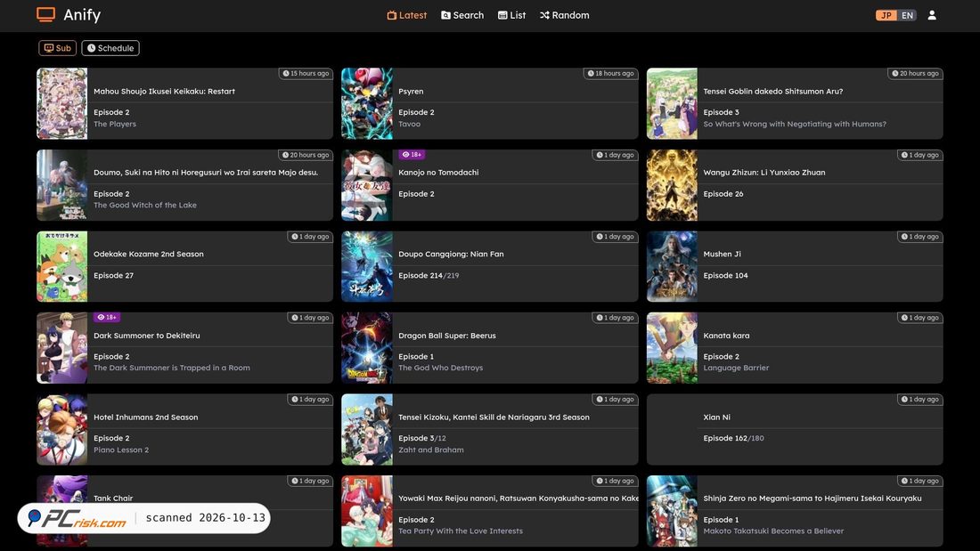Click Tensei Kizoku, Kantei Skill title

click(x=494, y=417)
